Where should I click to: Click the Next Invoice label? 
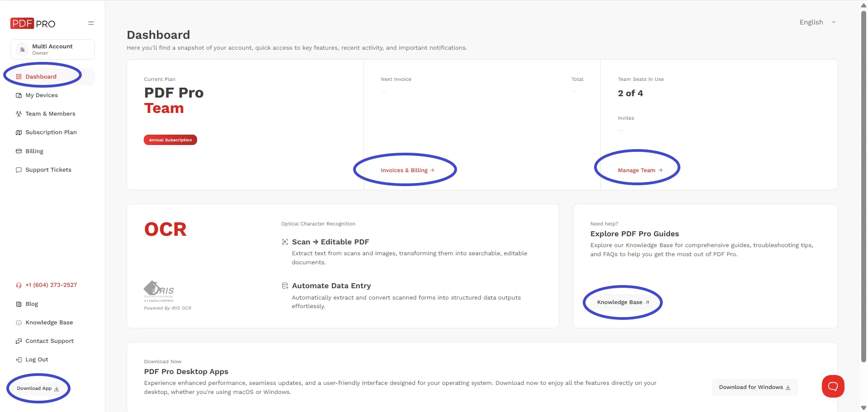coord(396,79)
